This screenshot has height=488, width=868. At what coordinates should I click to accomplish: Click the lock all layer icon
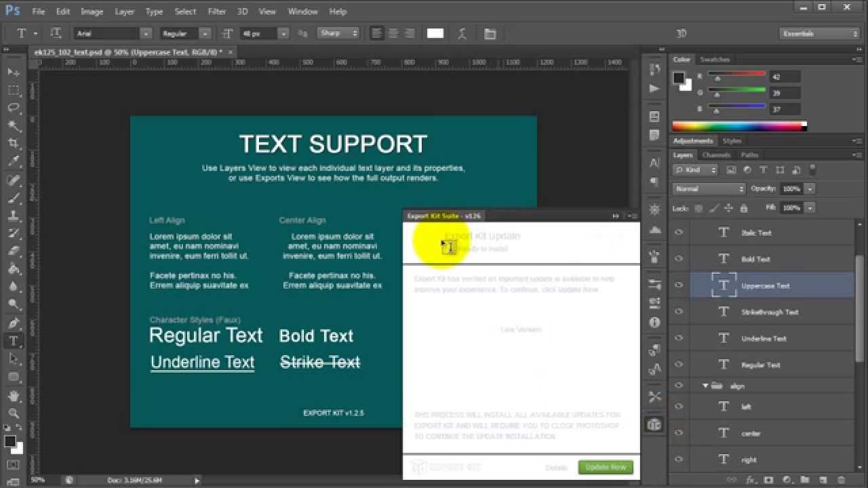pos(744,208)
